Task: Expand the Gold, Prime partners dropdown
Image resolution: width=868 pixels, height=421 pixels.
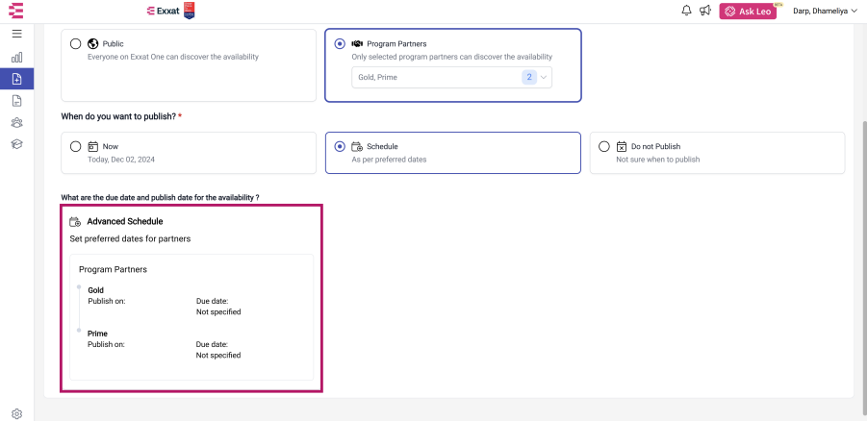Action: pyautogui.click(x=451, y=78)
